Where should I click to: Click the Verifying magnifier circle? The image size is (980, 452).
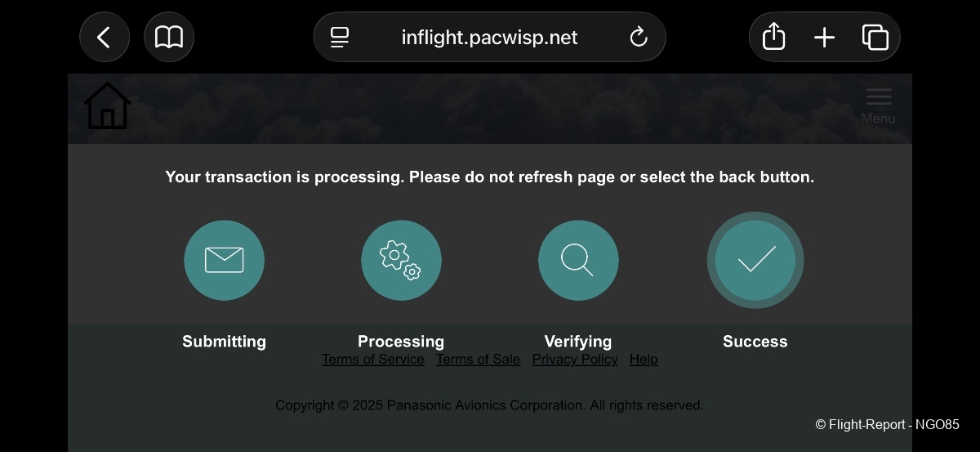tap(578, 261)
